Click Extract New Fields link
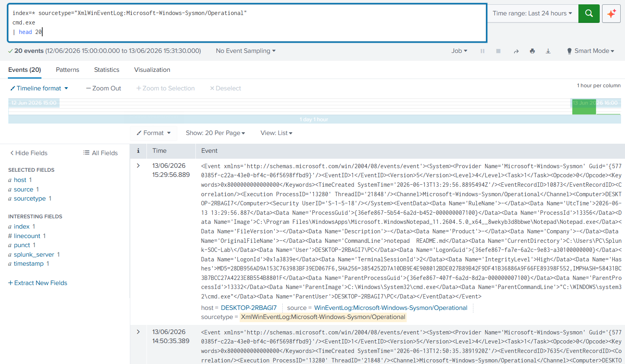Viewport: 625px width, 364px height. [38, 283]
